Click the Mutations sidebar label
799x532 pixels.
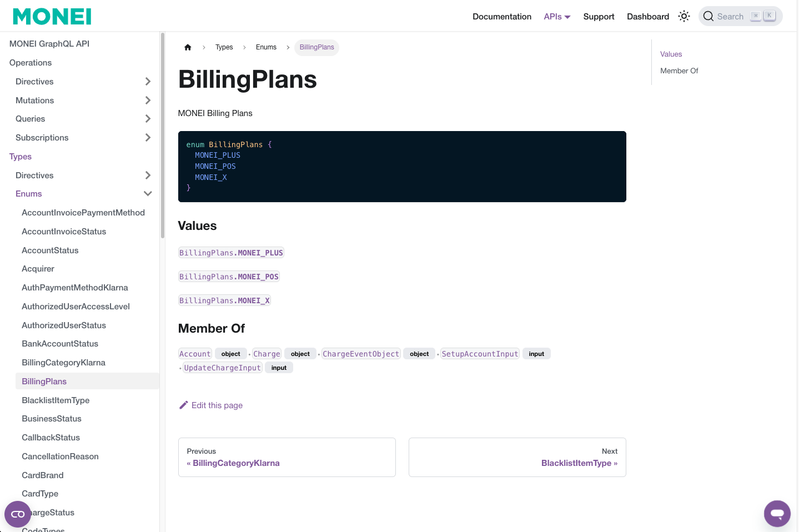(35, 101)
